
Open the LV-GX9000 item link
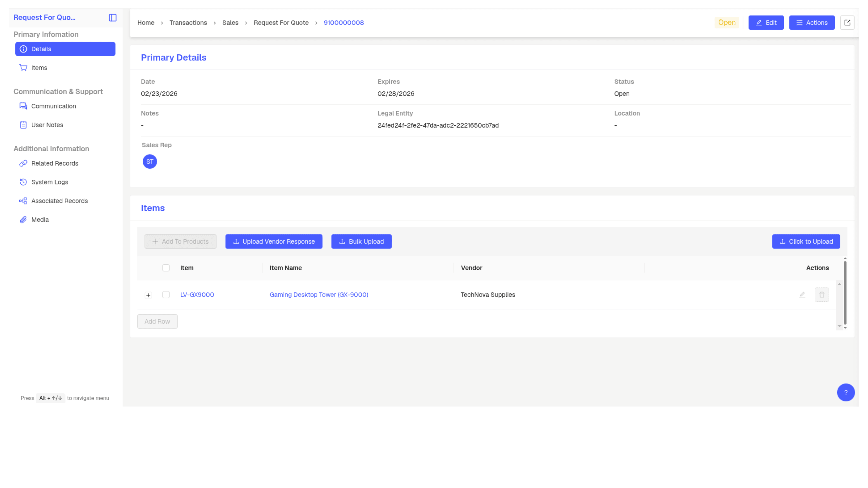[x=197, y=295]
